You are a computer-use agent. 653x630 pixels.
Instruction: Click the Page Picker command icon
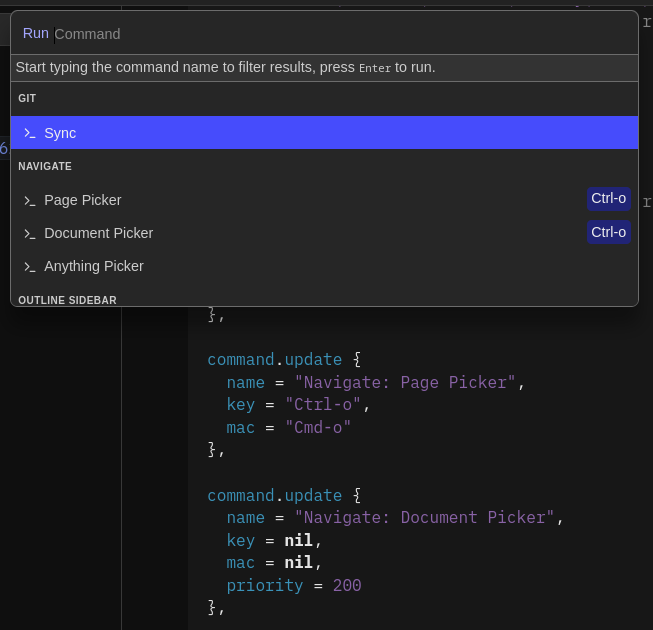click(x=30, y=200)
